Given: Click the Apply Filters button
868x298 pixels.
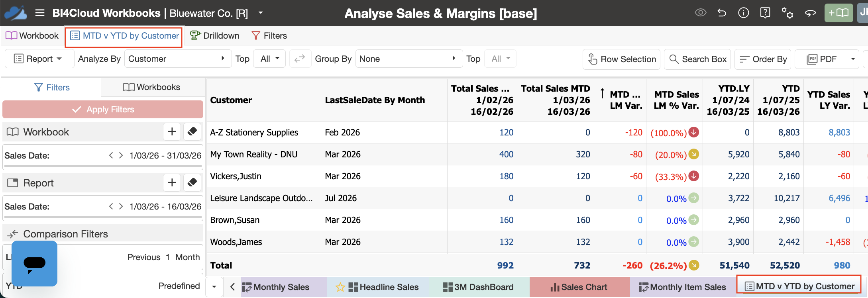Looking at the screenshot, I should pyautogui.click(x=103, y=109).
